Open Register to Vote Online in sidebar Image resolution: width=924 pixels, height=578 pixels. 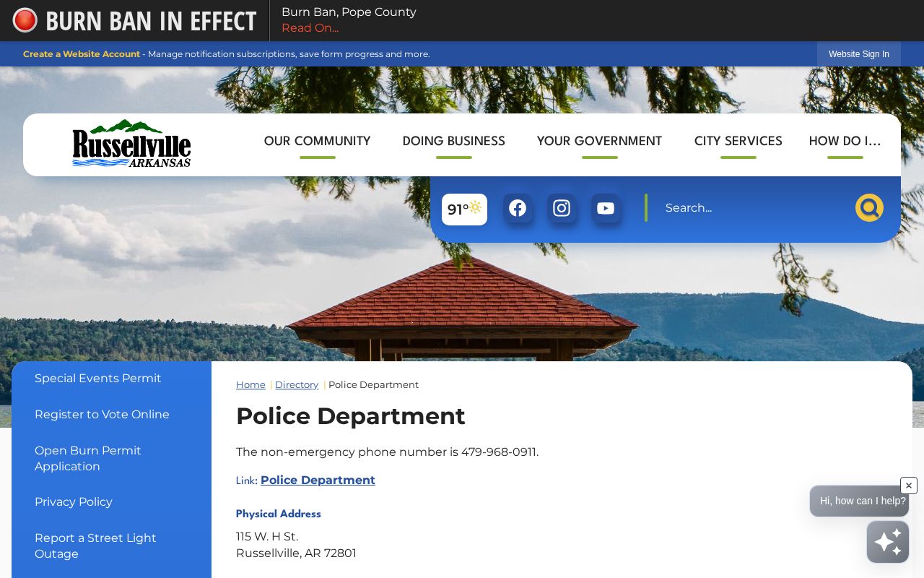point(102,415)
